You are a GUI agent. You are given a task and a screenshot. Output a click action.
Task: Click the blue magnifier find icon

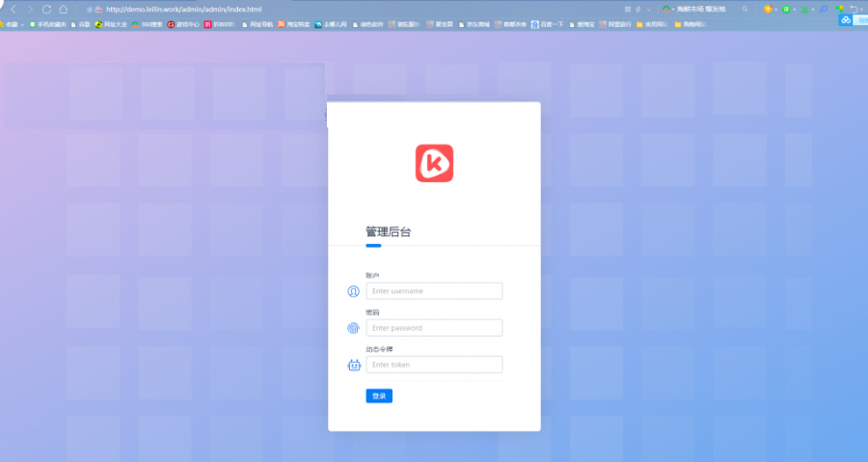[x=824, y=10]
